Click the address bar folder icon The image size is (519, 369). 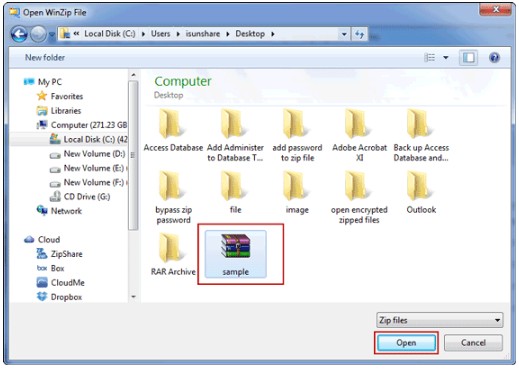(x=65, y=34)
